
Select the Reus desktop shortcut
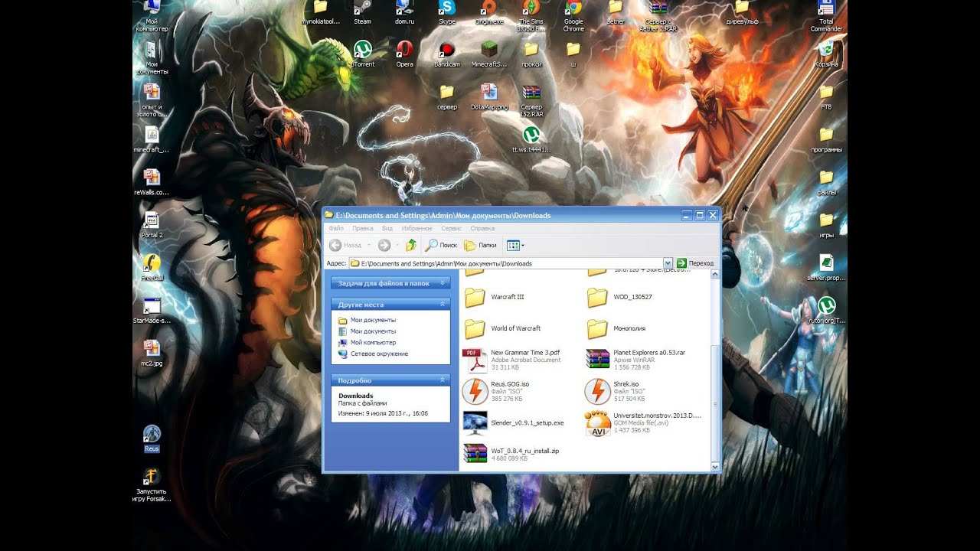(152, 439)
